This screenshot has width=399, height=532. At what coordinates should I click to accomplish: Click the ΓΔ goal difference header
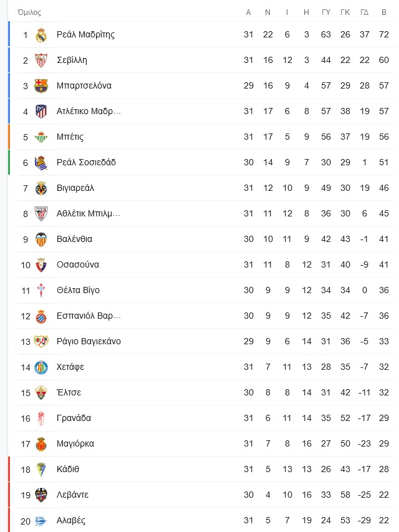(364, 12)
